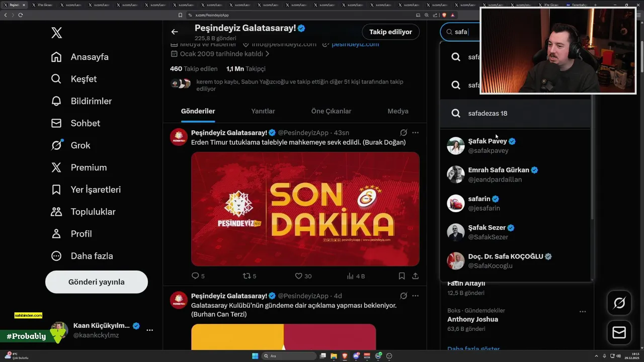Screen dimensions: 644x362
Task: Click the Takip ediliyor button
Action: pyautogui.click(x=390, y=32)
